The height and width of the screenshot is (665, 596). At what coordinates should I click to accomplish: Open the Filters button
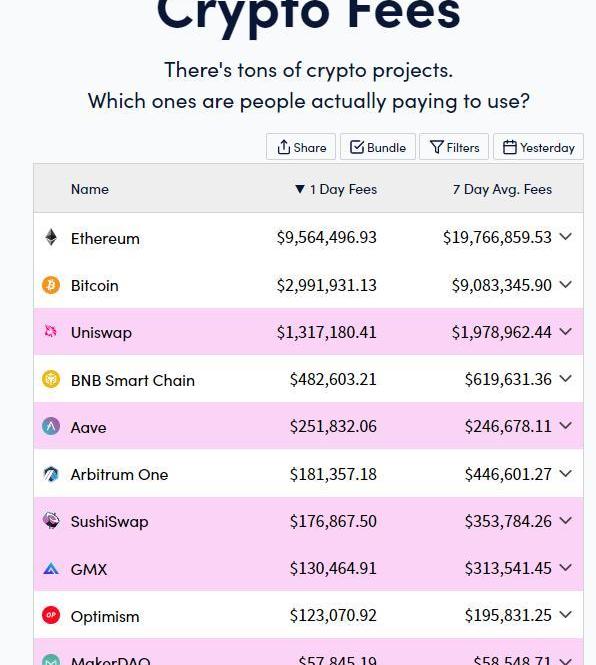pyautogui.click(x=454, y=147)
